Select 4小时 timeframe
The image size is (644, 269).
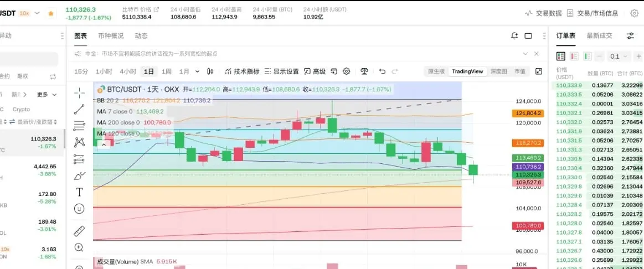pos(128,71)
